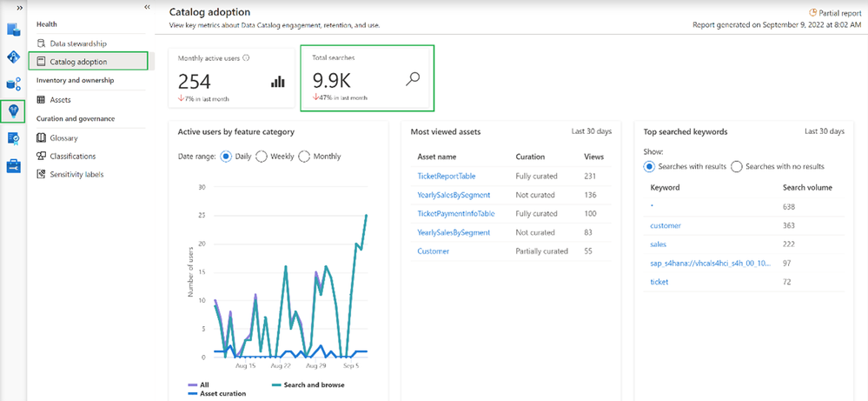Open YearlySalesBySegment asset with 83 views
Image resolution: width=868 pixels, height=401 pixels.
[454, 232]
